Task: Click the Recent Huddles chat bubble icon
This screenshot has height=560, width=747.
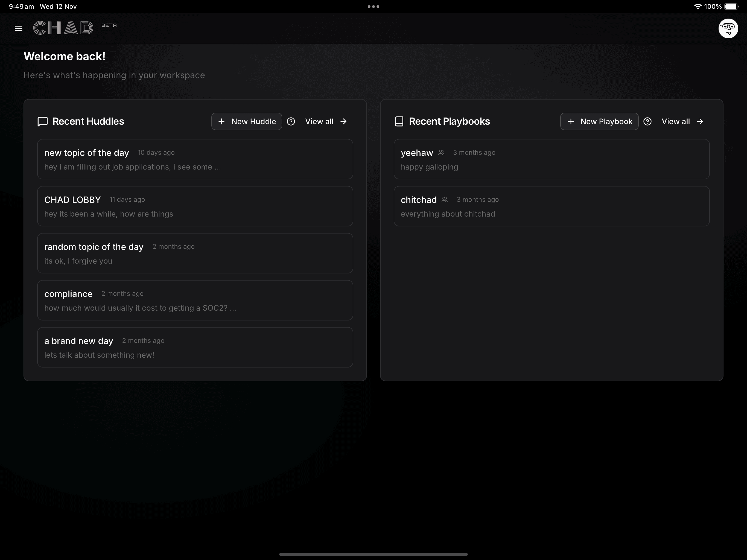Action: pos(43,122)
